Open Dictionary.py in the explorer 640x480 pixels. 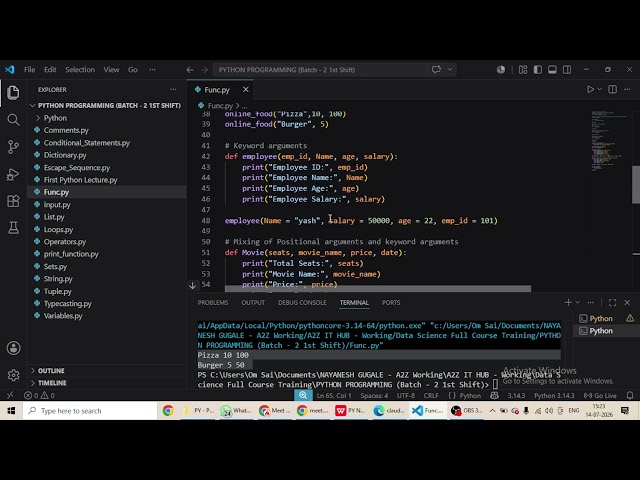65,155
